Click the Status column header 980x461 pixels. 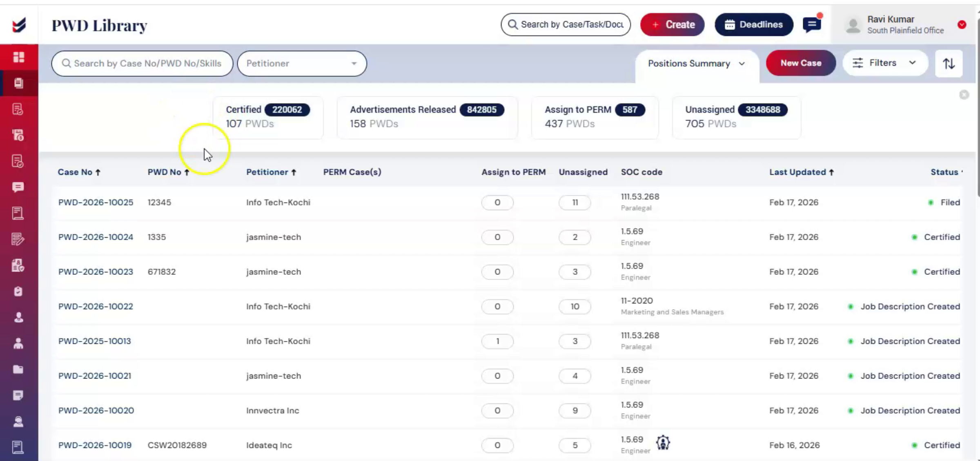pos(944,172)
